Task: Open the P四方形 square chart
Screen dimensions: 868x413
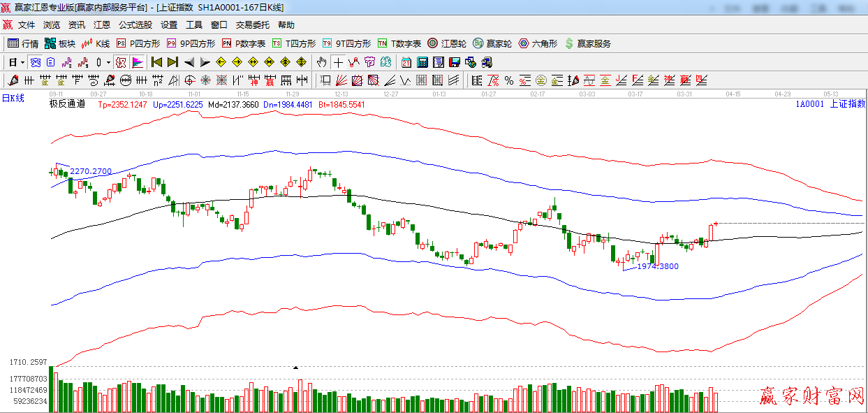Action: pos(138,43)
